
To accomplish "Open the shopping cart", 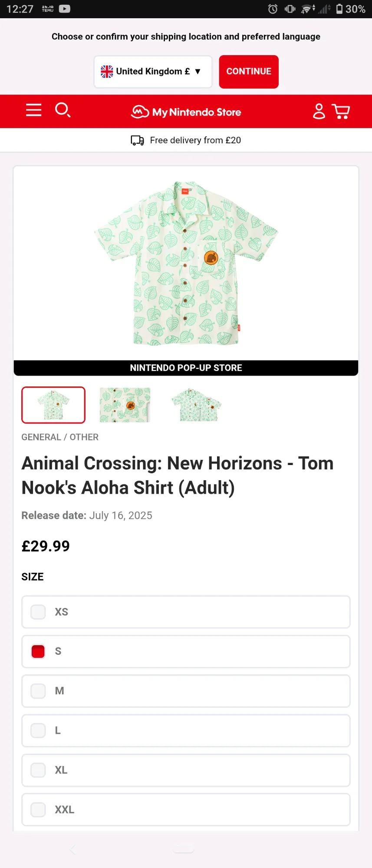I will pos(341,111).
